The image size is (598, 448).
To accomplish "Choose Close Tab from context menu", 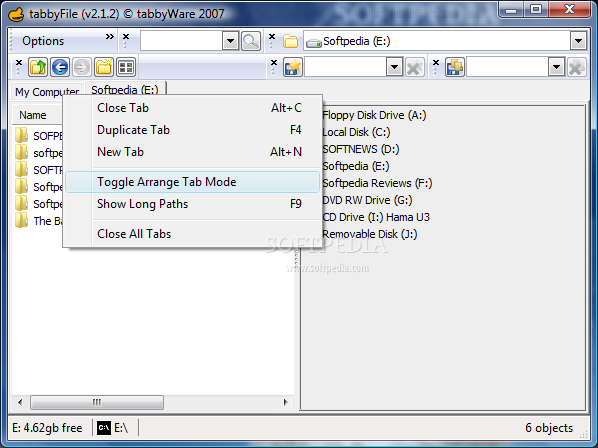I will click(192, 108).
